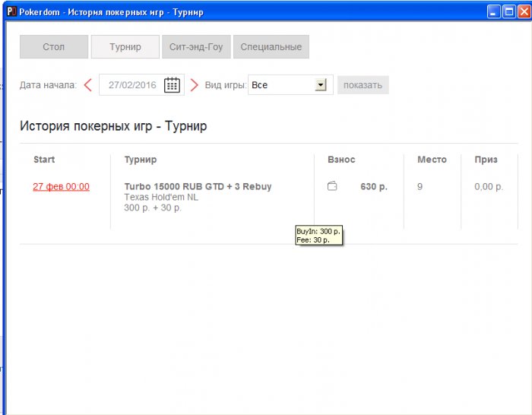This screenshot has height=415, width=532.
Task: Close the Pokerdom history window
Action: [x=524, y=12]
